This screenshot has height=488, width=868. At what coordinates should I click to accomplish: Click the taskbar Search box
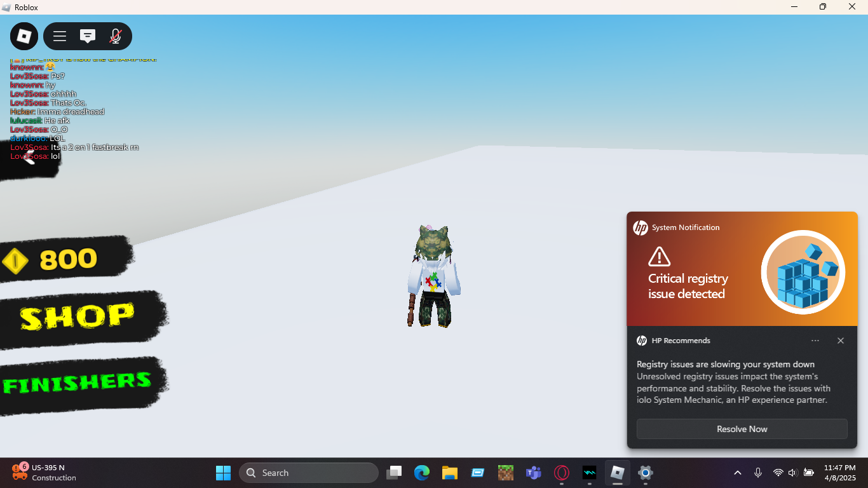[309, 473]
